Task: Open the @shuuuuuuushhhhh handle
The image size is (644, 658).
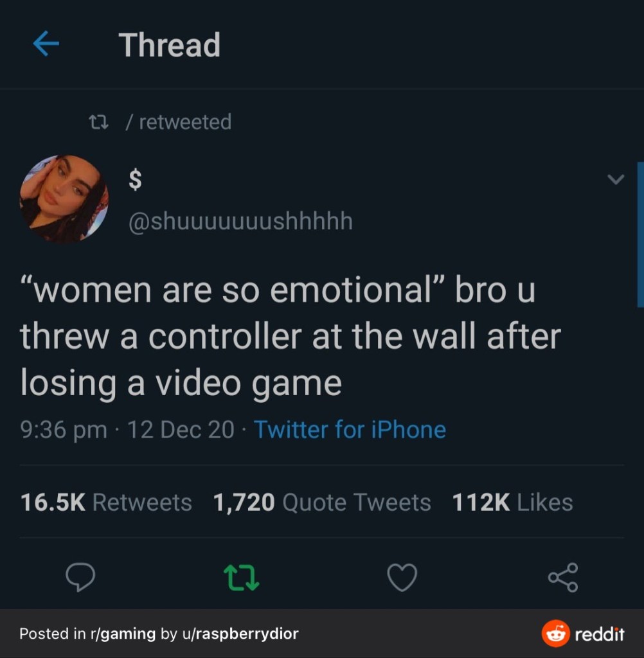Action: 240,221
